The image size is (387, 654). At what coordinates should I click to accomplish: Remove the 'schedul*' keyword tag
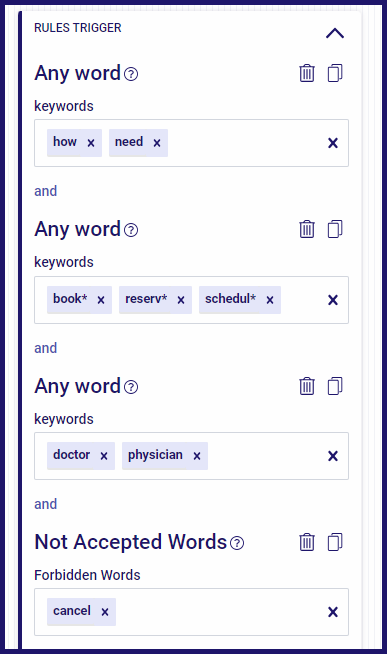(270, 300)
